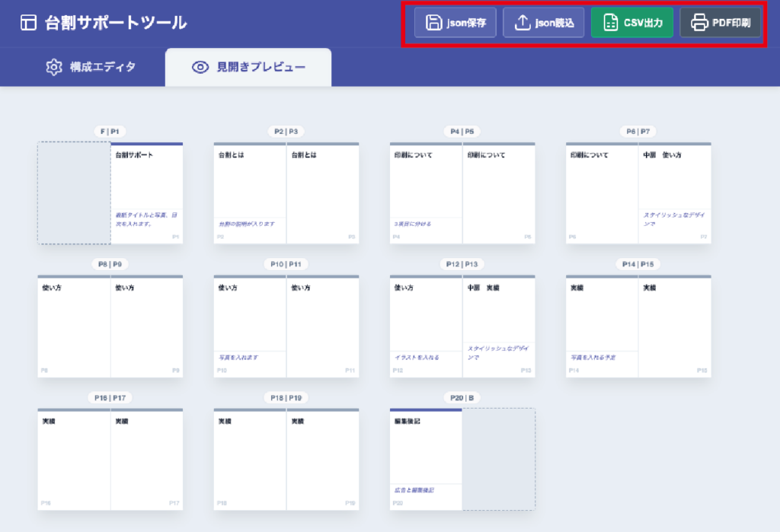
Task: Select the 中扉 使い方 page P7
Action: pyautogui.click(x=675, y=193)
